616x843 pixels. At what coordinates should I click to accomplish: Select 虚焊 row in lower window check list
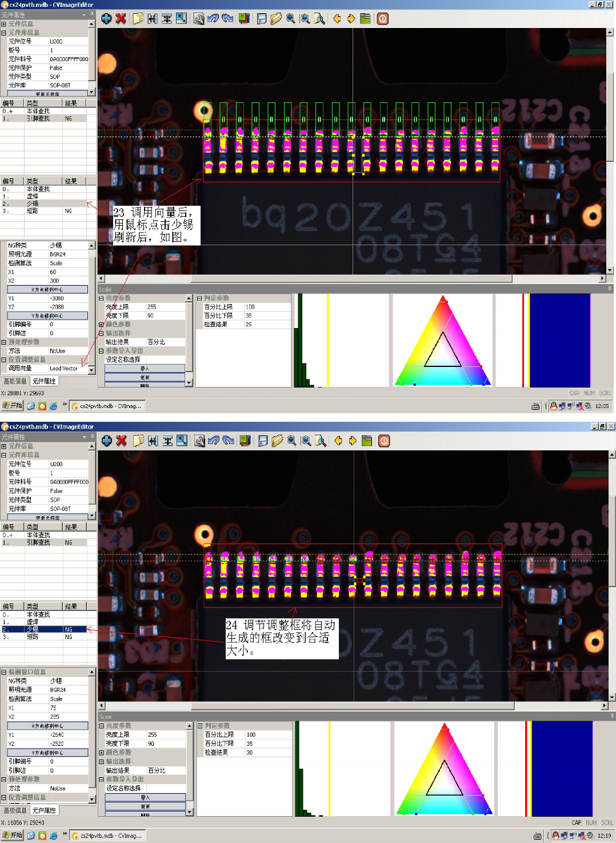click(x=48, y=622)
